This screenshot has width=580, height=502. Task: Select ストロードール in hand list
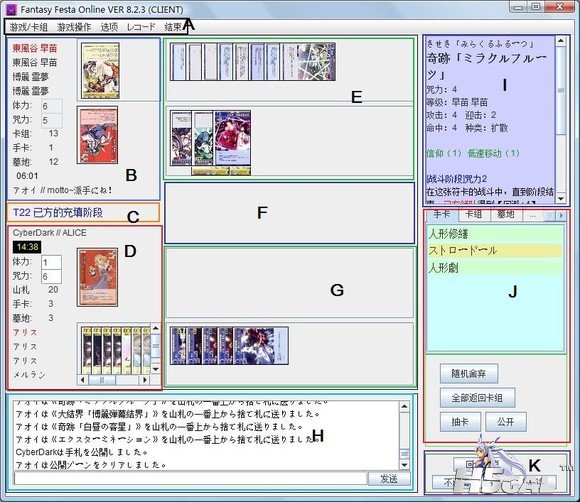point(495,250)
